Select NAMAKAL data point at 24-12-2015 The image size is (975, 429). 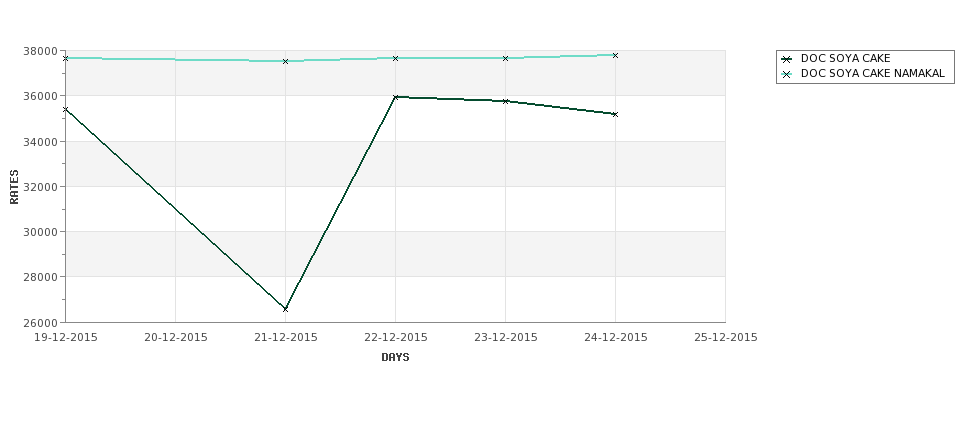[x=616, y=55]
